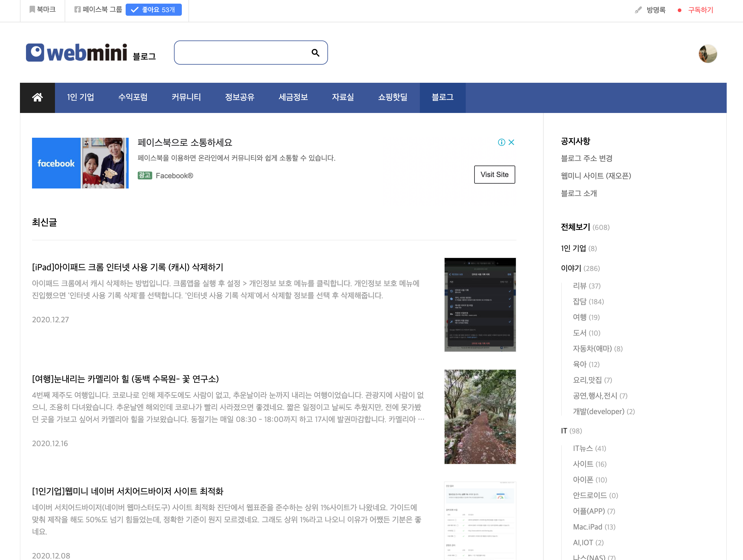Click the Visit Site button
The image size is (743, 560).
[x=494, y=175]
